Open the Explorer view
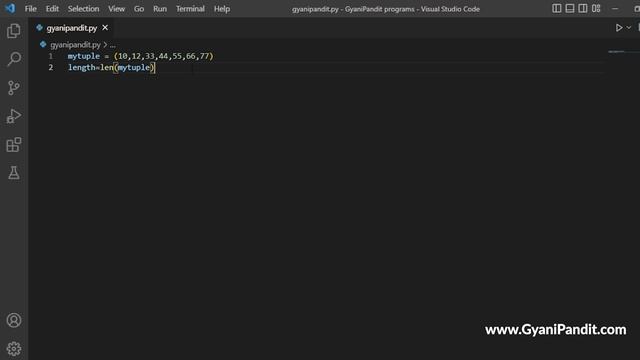This screenshot has height=360, width=640. click(x=13, y=31)
